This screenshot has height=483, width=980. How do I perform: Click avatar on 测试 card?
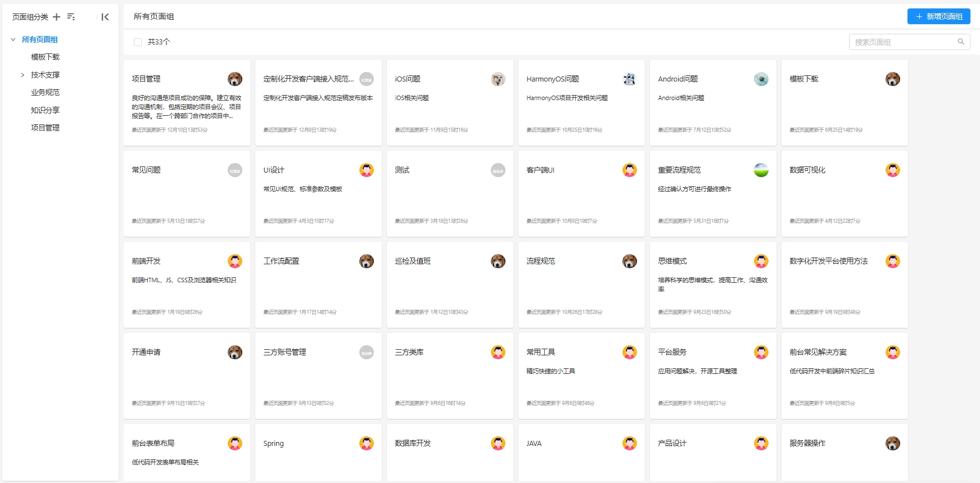[498, 170]
